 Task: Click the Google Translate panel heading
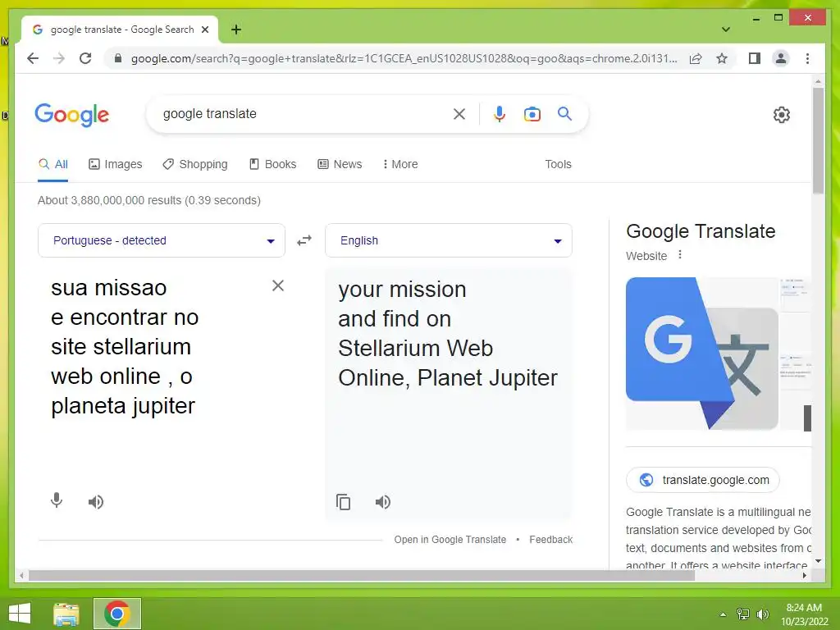point(701,231)
